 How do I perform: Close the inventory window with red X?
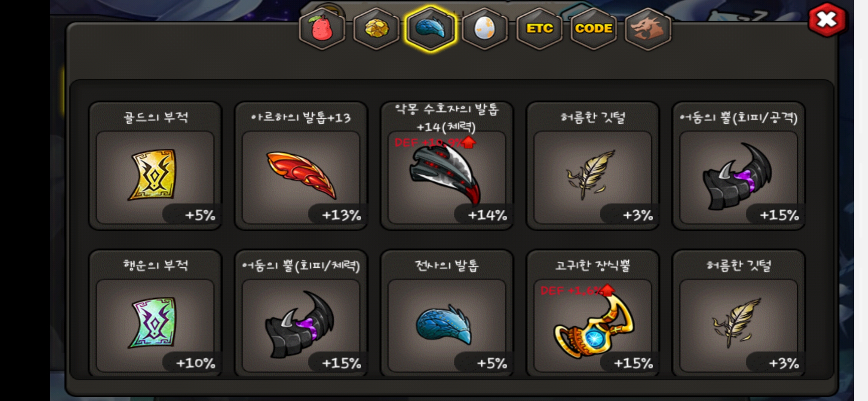click(827, 20)
